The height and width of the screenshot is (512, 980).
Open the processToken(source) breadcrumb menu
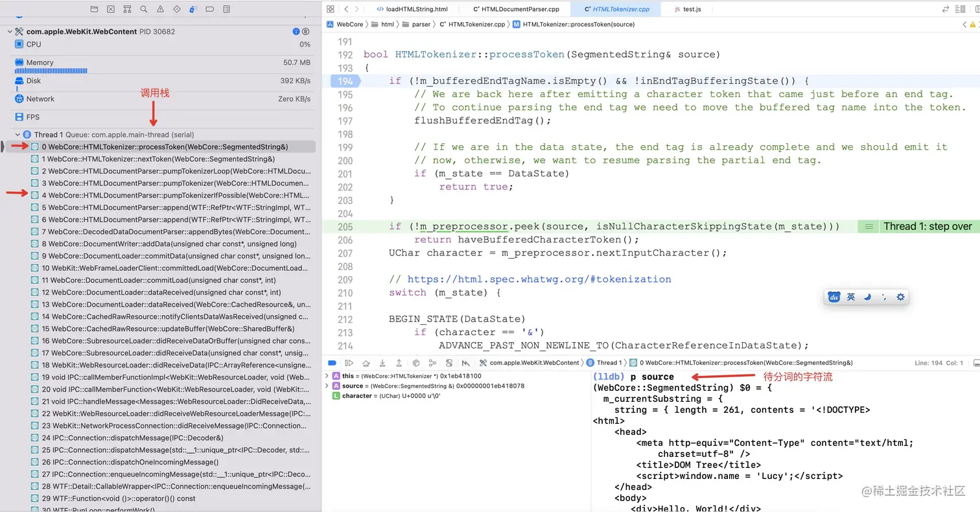[574, 25]
